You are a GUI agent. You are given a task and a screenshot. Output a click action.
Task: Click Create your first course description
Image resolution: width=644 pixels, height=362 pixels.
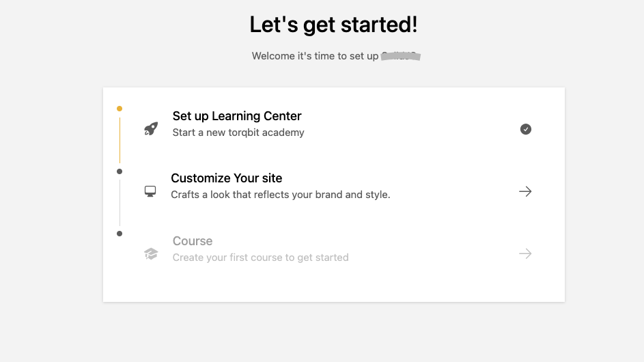point(260,257)
